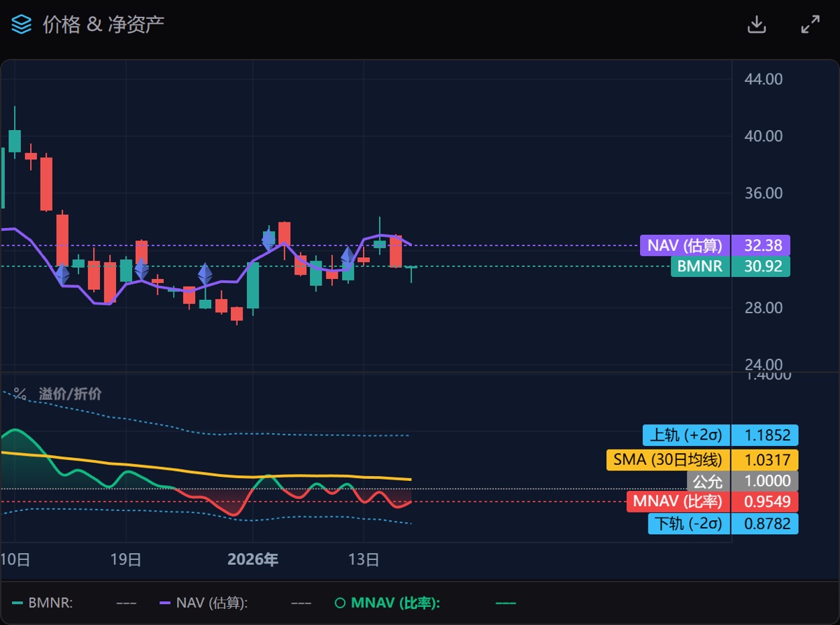The width and height of the screenshot is (840, 625).
Task: Click the 0.8782 lower band value
Action: click(764, 524)
